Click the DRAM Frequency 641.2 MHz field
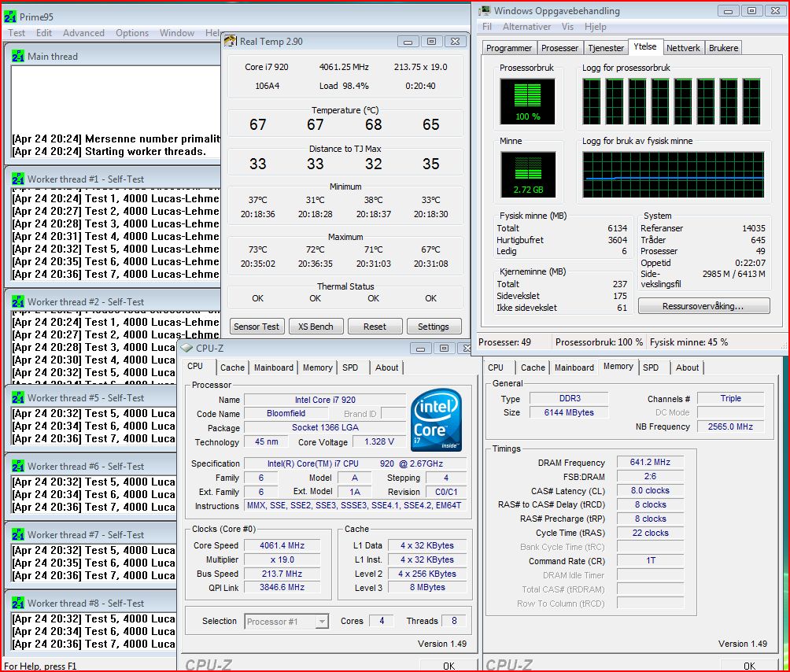790x672 pixels. (651, 462)
